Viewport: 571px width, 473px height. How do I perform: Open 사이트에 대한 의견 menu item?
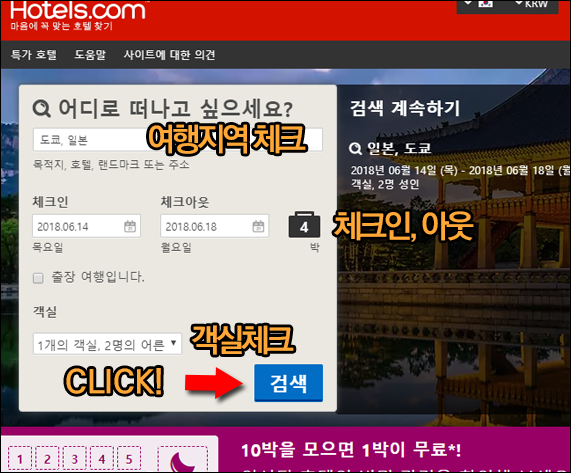tap(169, 55)
